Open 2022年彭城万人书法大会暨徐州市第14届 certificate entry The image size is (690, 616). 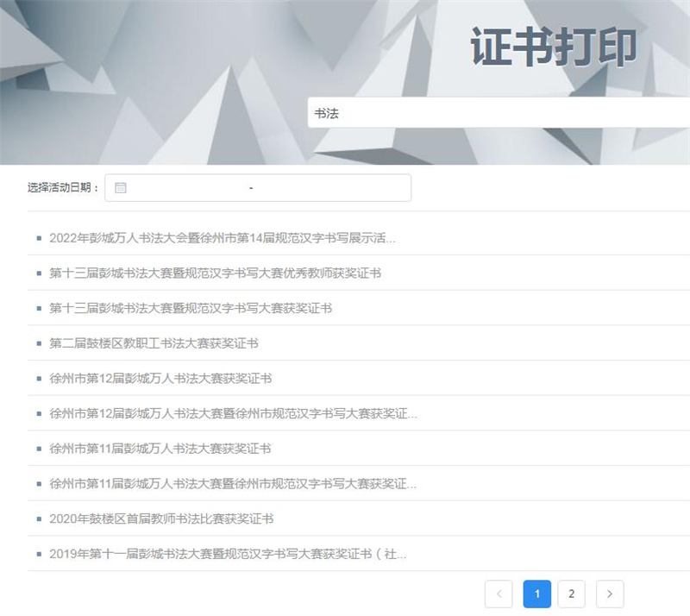(223, 238)
